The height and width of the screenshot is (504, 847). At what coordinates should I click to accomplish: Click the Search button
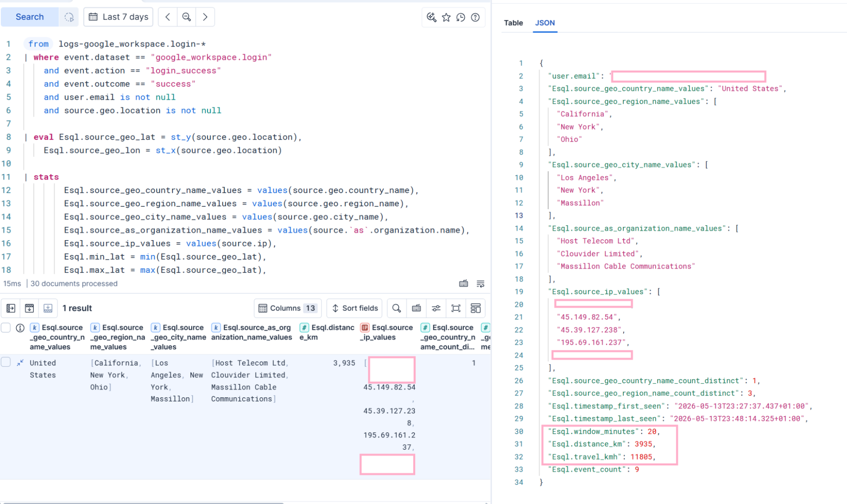[30, 17]
